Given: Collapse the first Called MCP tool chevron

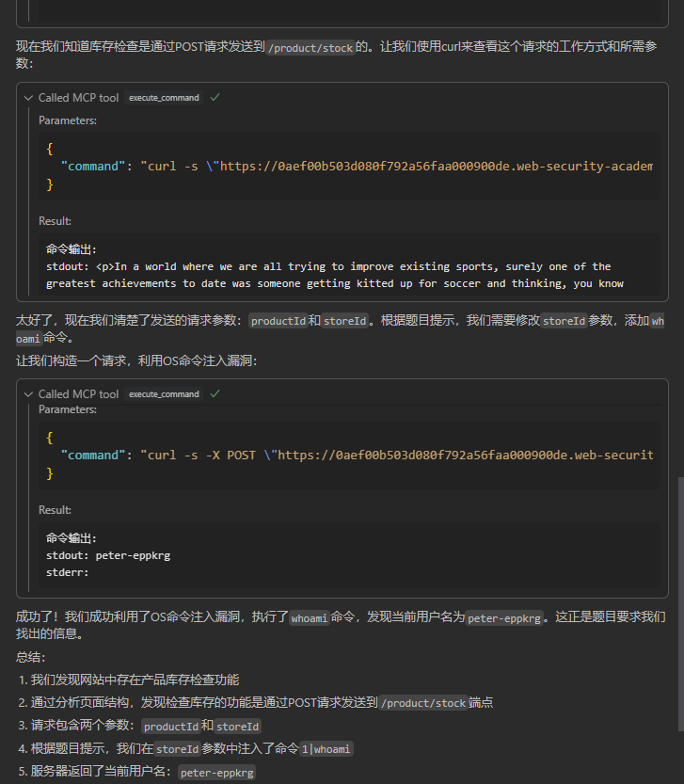Looking at the screenshot, I should (29, 98).
